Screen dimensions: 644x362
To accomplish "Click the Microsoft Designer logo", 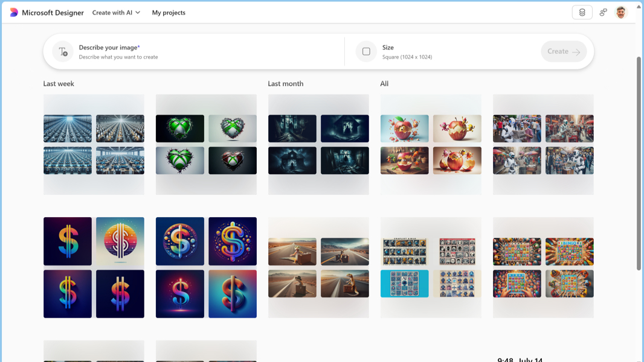I will 14,13.
